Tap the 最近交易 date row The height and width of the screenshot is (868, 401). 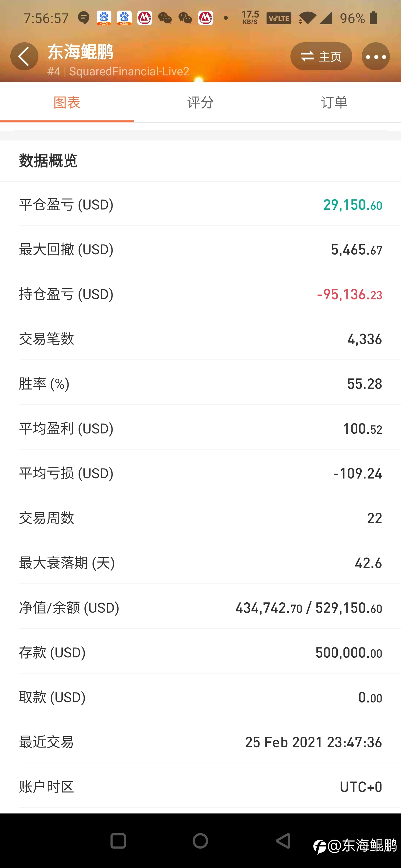pos(200,742)
